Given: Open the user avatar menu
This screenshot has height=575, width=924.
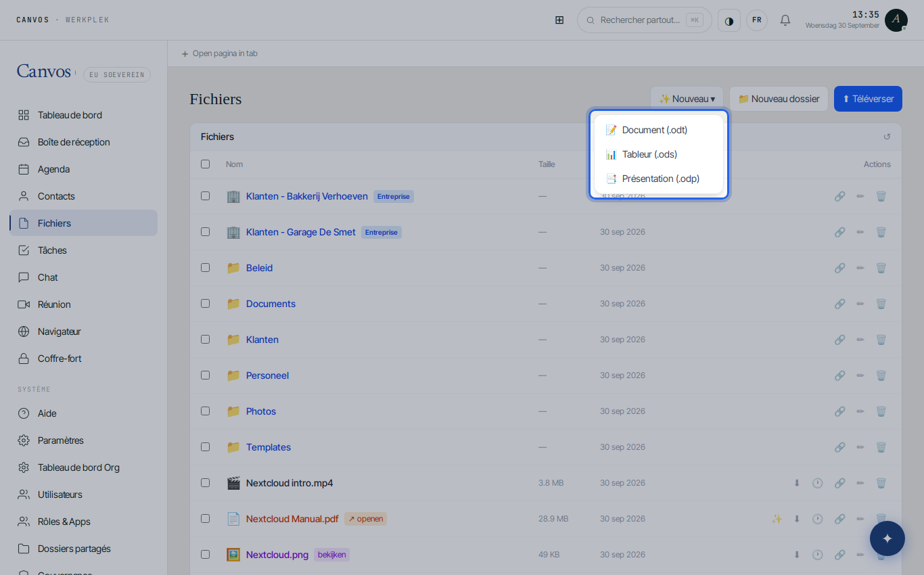Looking at the screenshot, I should (896, 20).
